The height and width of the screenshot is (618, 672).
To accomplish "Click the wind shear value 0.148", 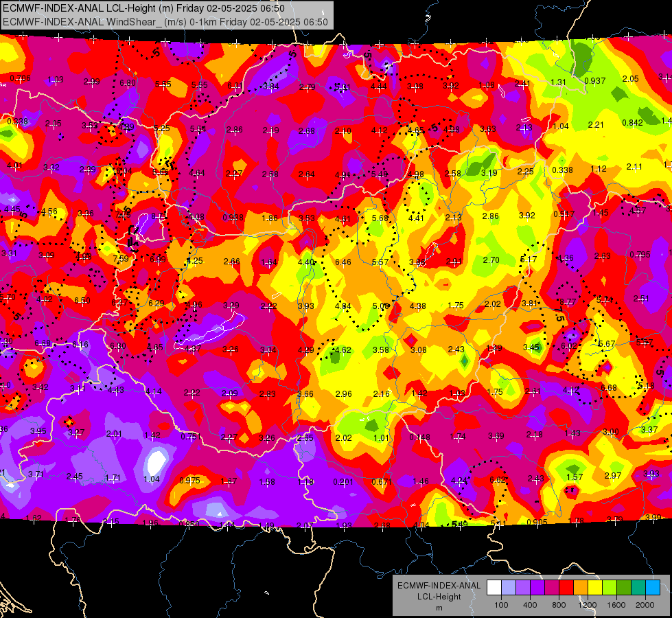I will point(419,437).
